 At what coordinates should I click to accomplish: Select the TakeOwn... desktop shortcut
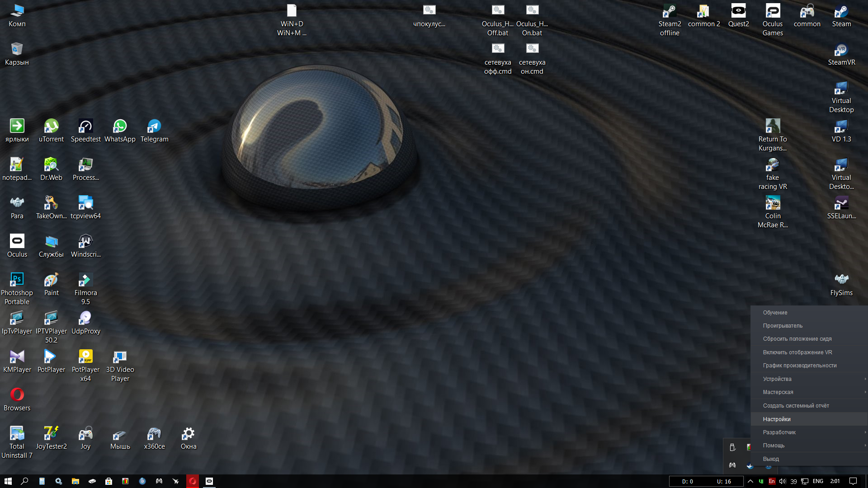(x=51, y=207)
